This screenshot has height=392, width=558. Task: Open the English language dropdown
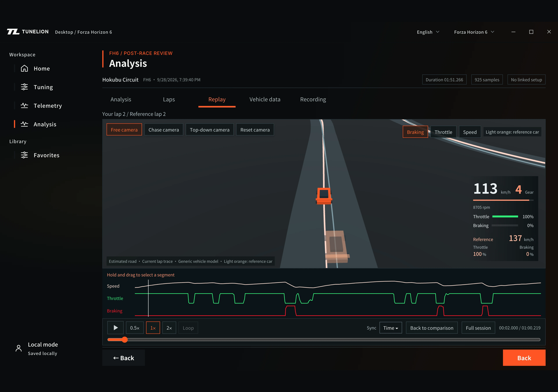(x=428, y=32)
